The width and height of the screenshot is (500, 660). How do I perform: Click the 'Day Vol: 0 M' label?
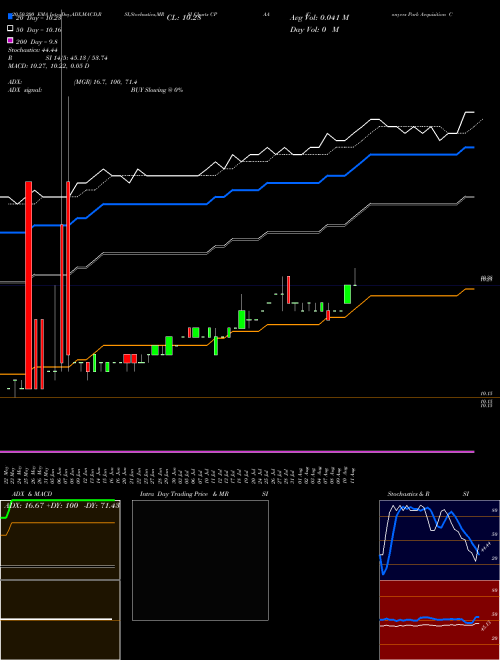(x=314, y=29)
